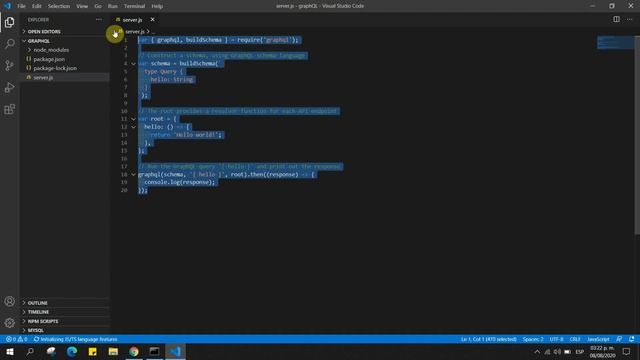Open the Windows action center
The width and height of the screenshot is (640, 360).
click(x=627, y=352)
